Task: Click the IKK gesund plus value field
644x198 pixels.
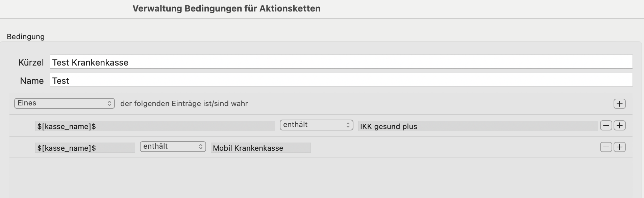Action: (x=478, y=126)
